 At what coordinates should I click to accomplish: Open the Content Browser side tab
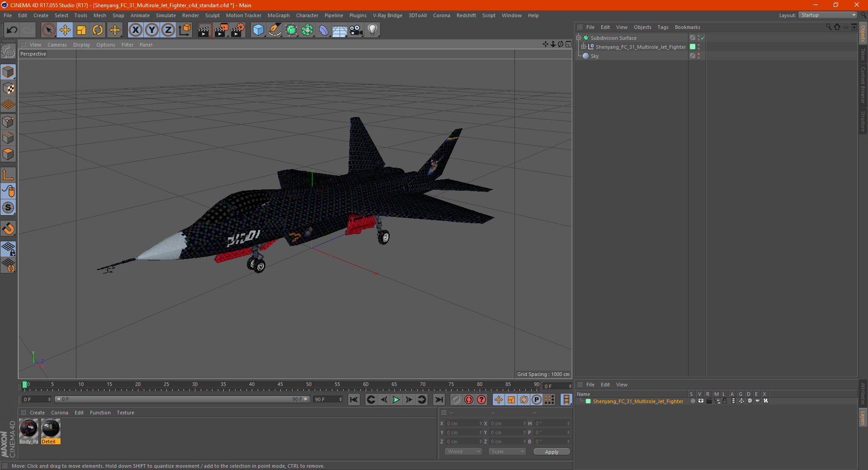click(x=863, y=85)
